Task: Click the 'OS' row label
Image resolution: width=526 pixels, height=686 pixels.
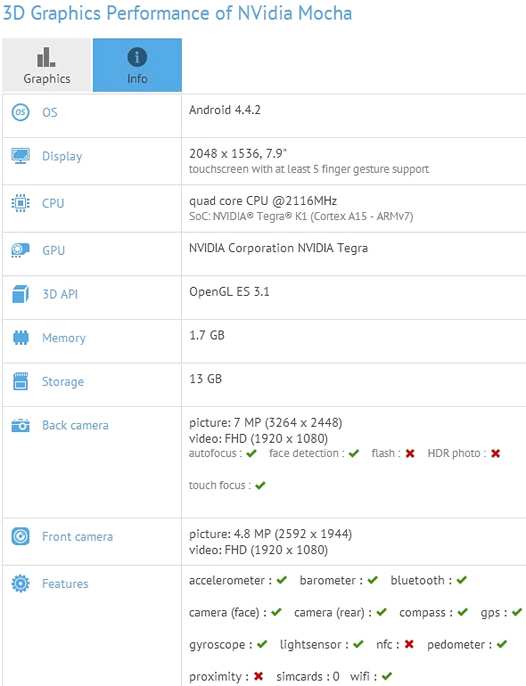Action: (49, 112)
